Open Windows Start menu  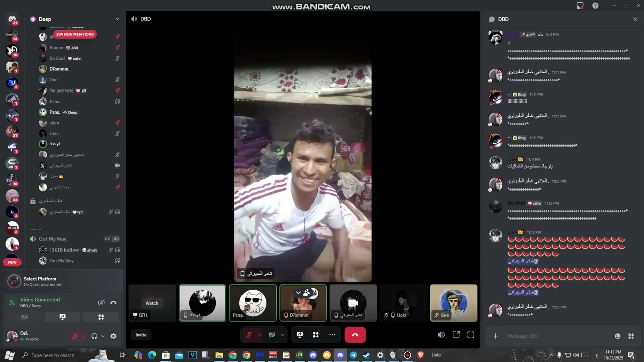click(x=9, y=355)
